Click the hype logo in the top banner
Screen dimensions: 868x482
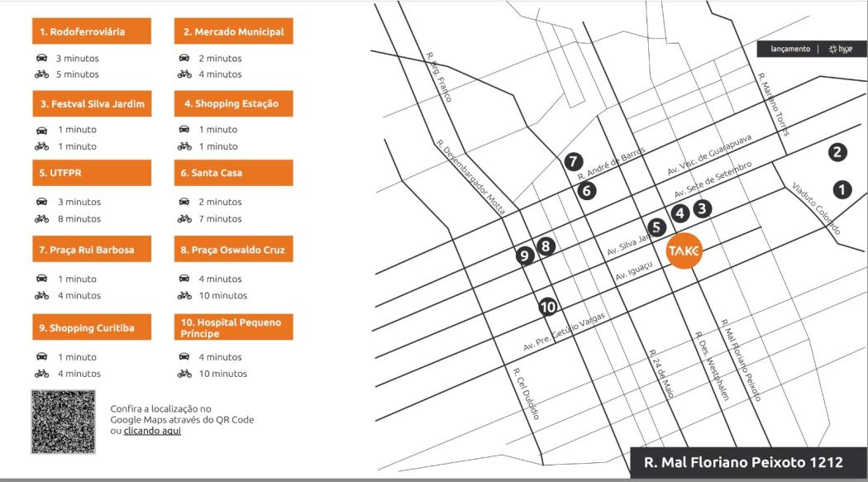click(x=841, y=50)
